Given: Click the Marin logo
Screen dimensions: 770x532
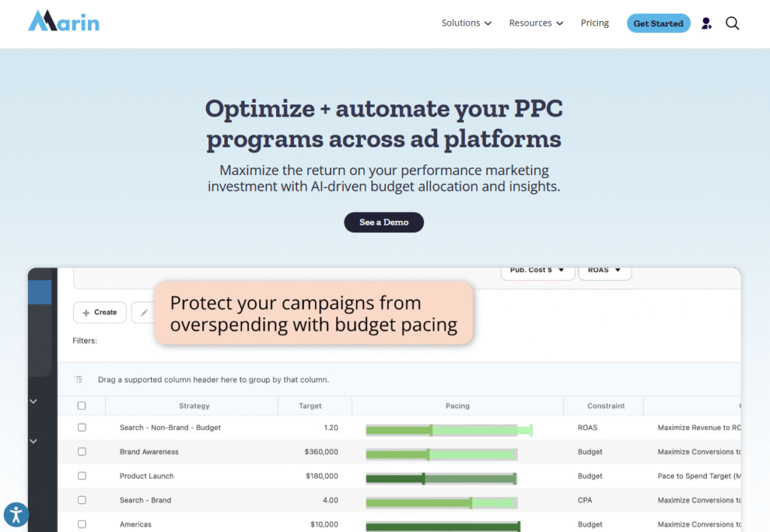Looking at the screenshot, I should (x=64, y=21).
